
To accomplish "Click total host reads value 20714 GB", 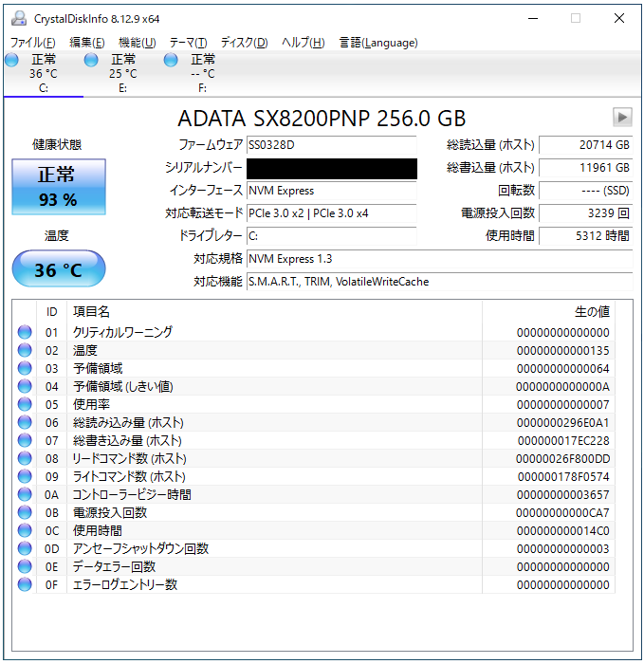I will pyautogui.click(x=585, y=145).
